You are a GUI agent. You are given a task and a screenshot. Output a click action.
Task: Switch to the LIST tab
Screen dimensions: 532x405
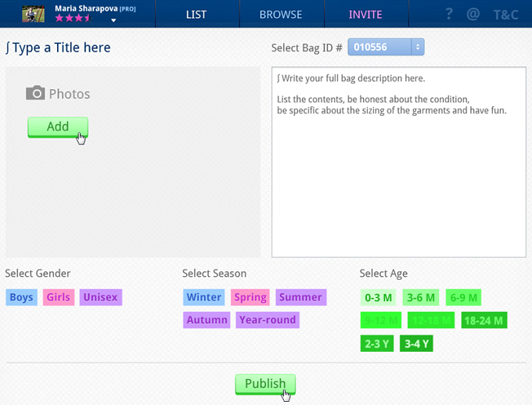196,14
